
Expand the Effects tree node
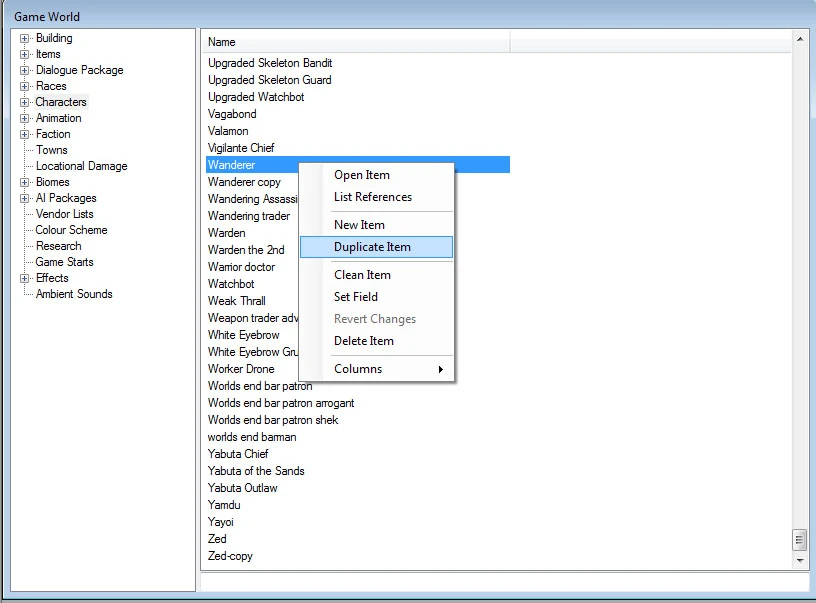[x=24, y=279]
